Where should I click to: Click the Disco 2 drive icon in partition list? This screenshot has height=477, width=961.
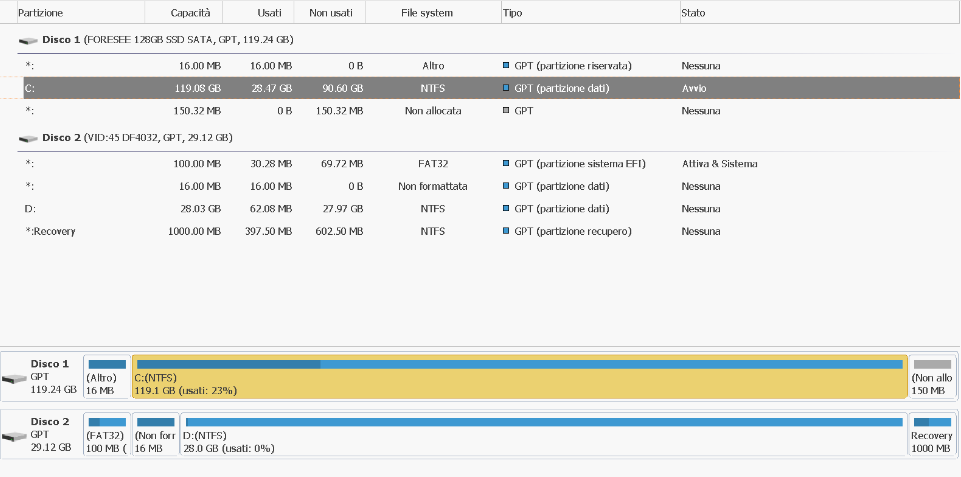click(28, 138)
